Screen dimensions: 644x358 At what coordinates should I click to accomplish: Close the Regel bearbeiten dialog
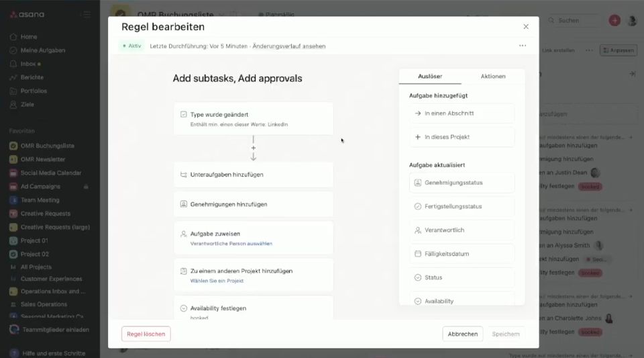pyautogui.click(x=526, y=27)
